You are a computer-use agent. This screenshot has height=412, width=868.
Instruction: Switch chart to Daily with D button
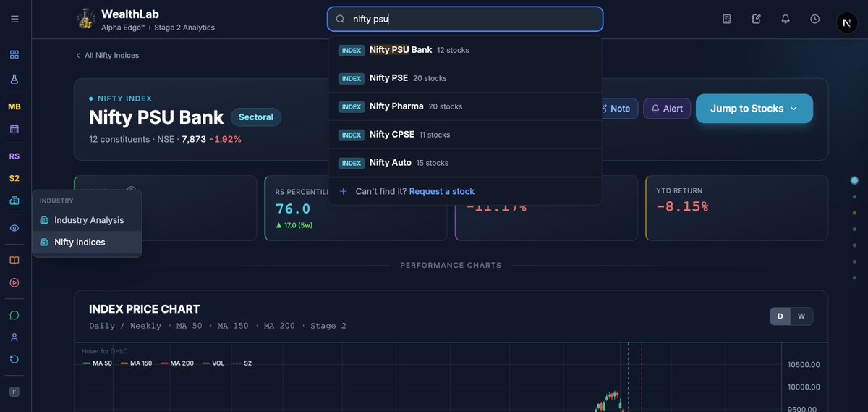coord(780,316)
